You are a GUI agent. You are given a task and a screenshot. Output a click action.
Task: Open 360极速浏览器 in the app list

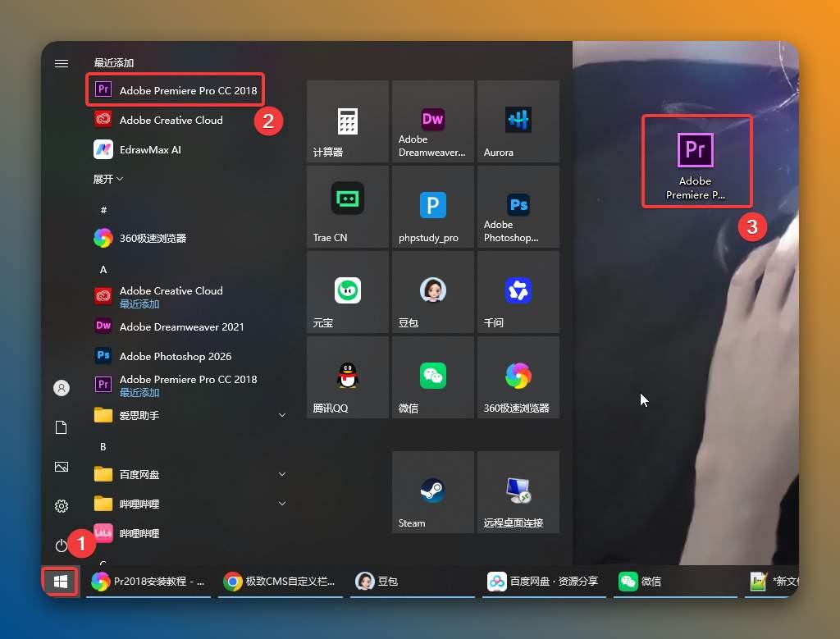pos(140,238)
